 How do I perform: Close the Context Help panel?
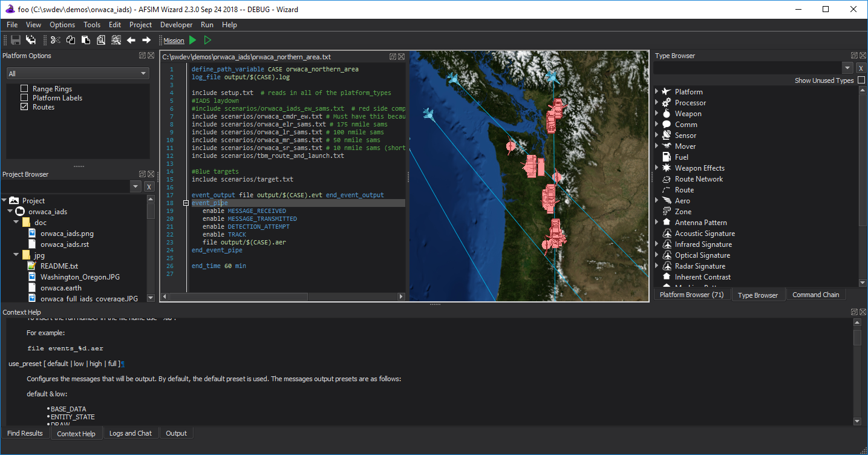point(862,312)
